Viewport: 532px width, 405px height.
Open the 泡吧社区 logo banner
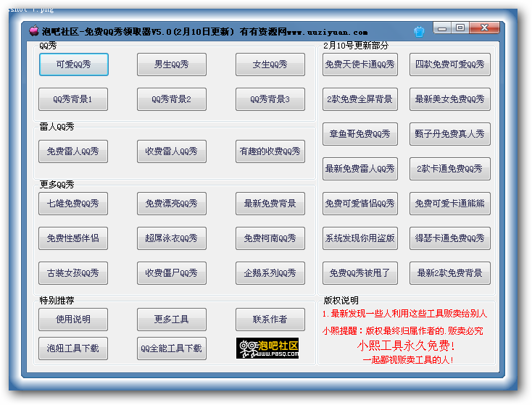tap(267, 348)
